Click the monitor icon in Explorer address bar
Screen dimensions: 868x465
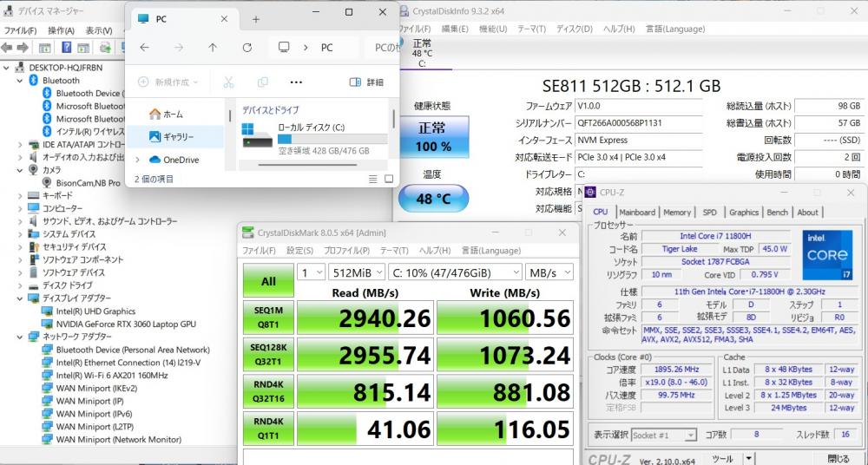[x=284, y=48]
